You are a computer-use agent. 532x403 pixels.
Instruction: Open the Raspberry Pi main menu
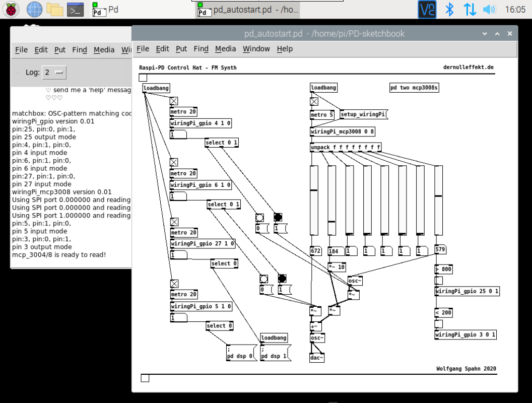tap(11, 9)
